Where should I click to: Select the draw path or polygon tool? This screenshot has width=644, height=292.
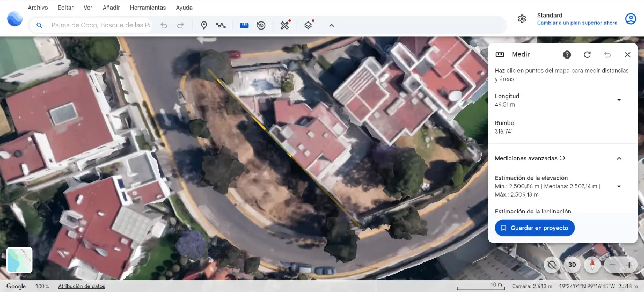221,25
